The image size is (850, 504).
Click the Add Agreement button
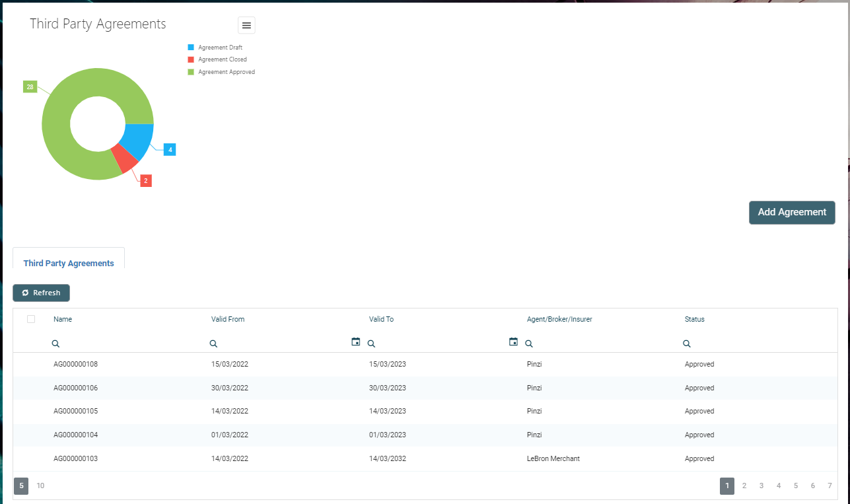[791, 213]
